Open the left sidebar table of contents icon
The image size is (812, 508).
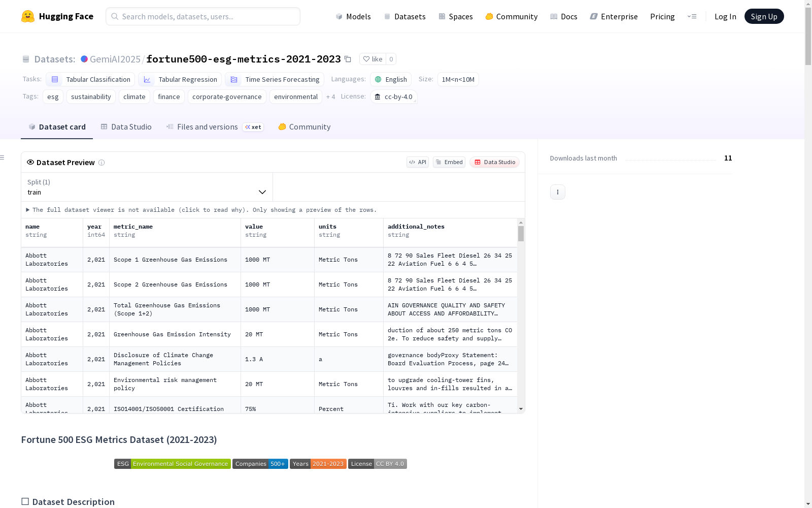point(2,157)
